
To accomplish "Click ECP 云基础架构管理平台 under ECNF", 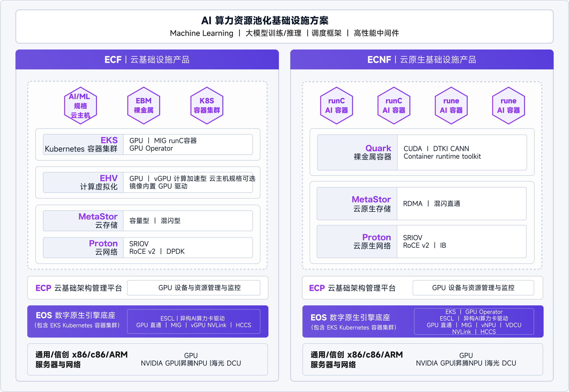I will coord(352,288).
